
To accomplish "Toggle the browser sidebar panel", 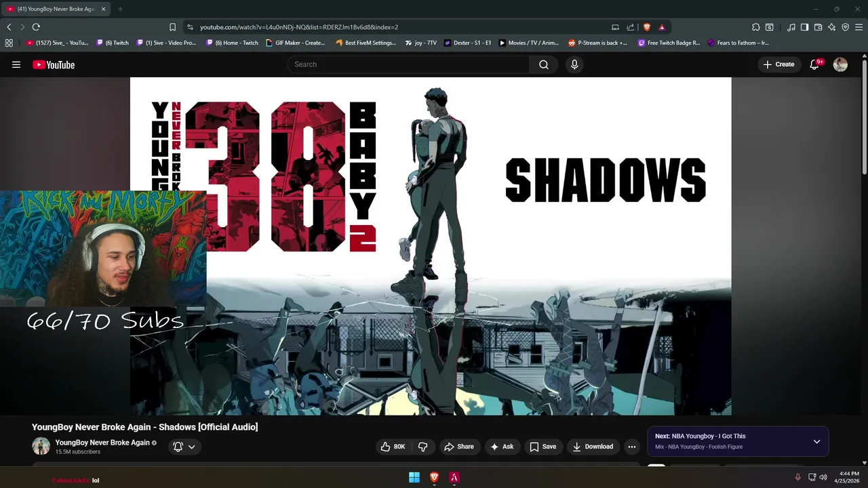I will click(x=804, y=27).
